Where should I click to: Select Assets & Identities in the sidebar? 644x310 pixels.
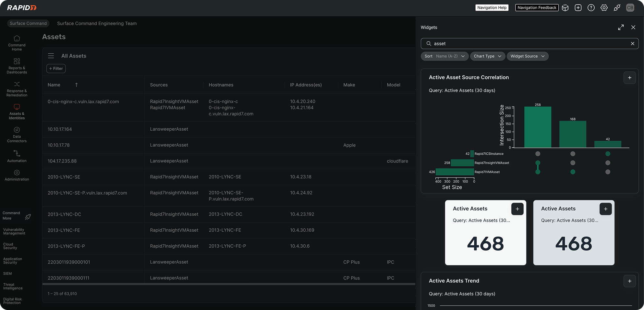(x=17, y=112)
